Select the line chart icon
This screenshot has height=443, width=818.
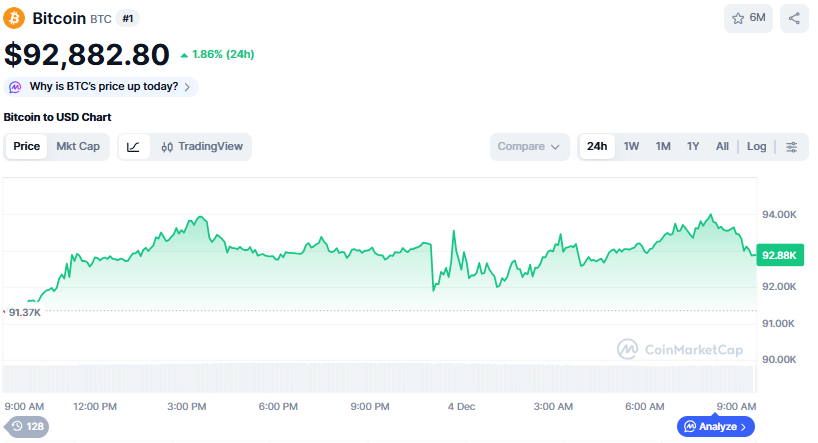click(134, 147)
